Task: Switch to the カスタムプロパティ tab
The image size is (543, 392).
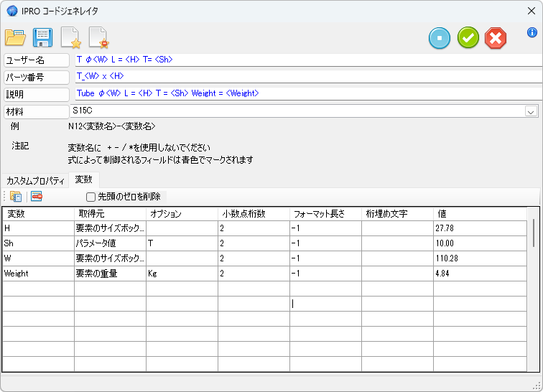Action: tap(35, 180)
